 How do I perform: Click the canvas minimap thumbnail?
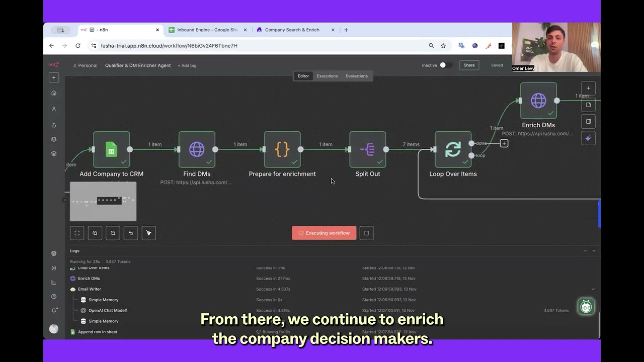click(103, 201)
